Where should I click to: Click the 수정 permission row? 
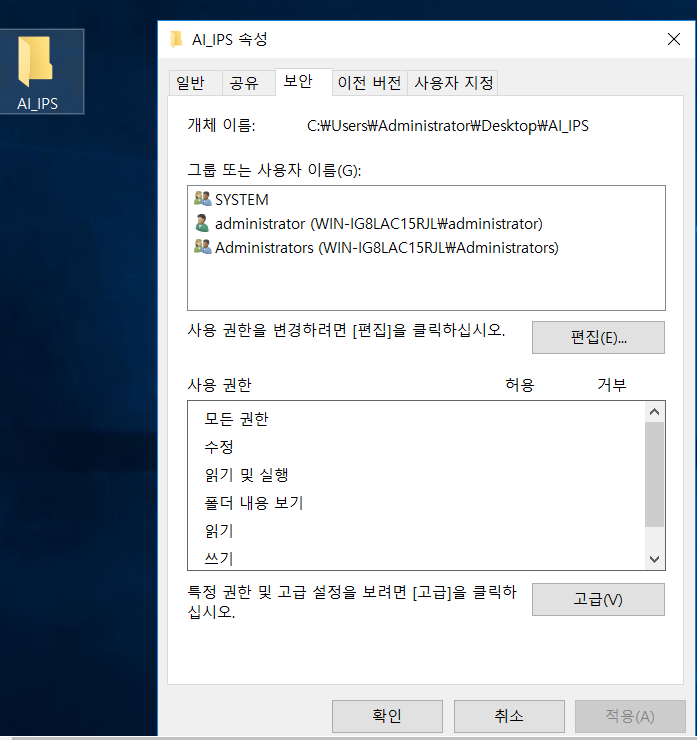(416, 446)
